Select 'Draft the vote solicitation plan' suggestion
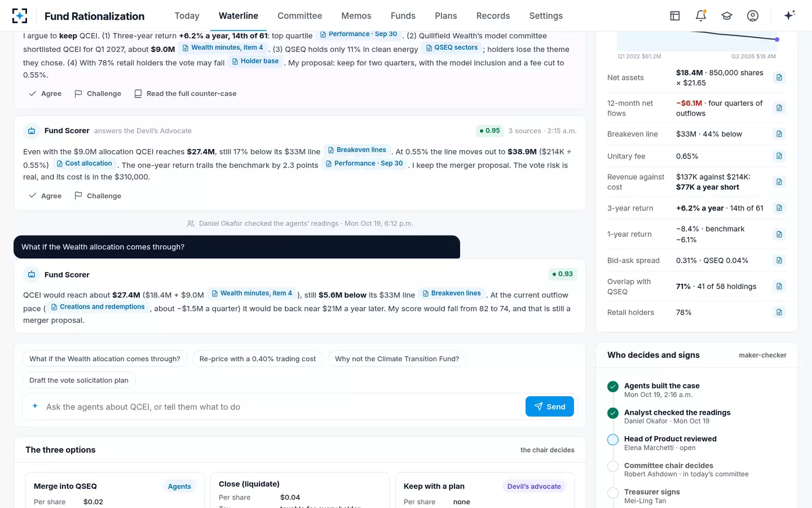This screenshot has height=508, width=812. [x=79, y=380]
